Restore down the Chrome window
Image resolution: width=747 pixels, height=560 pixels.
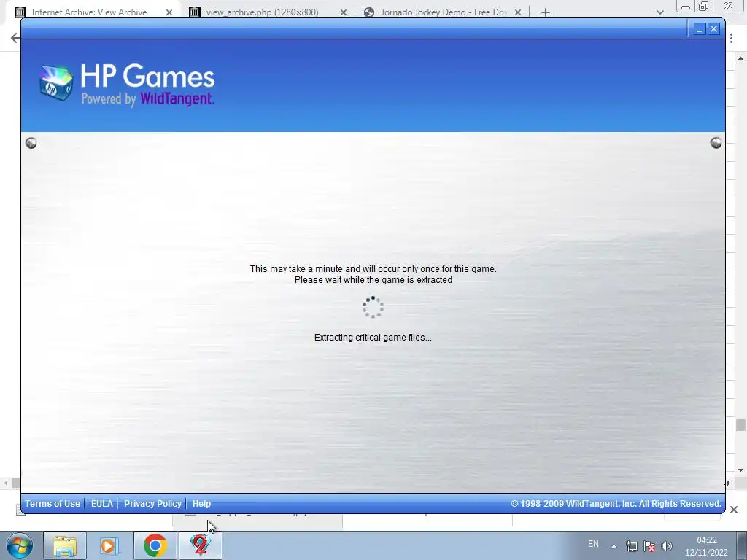click(704, 6)
